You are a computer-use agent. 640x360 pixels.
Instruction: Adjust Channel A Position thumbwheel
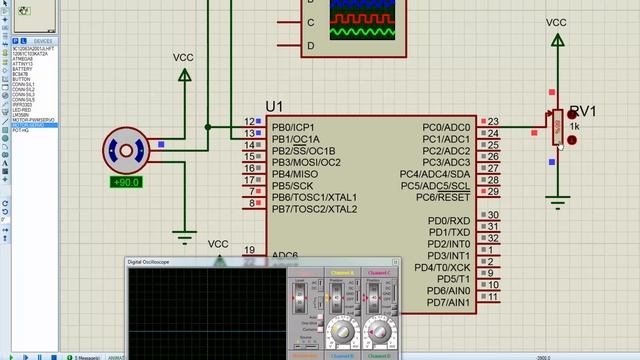click(x=337, y=298)
